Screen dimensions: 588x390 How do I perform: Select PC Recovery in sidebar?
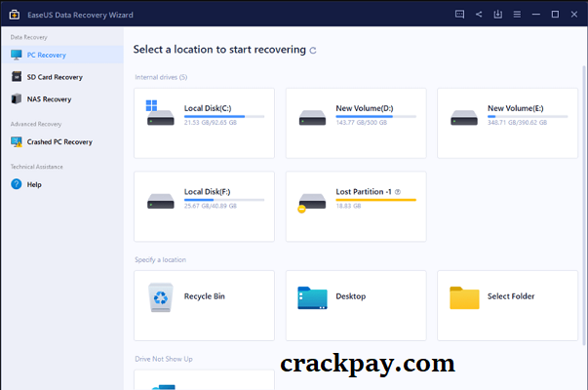pyautogui.click(x=62, y=55)
